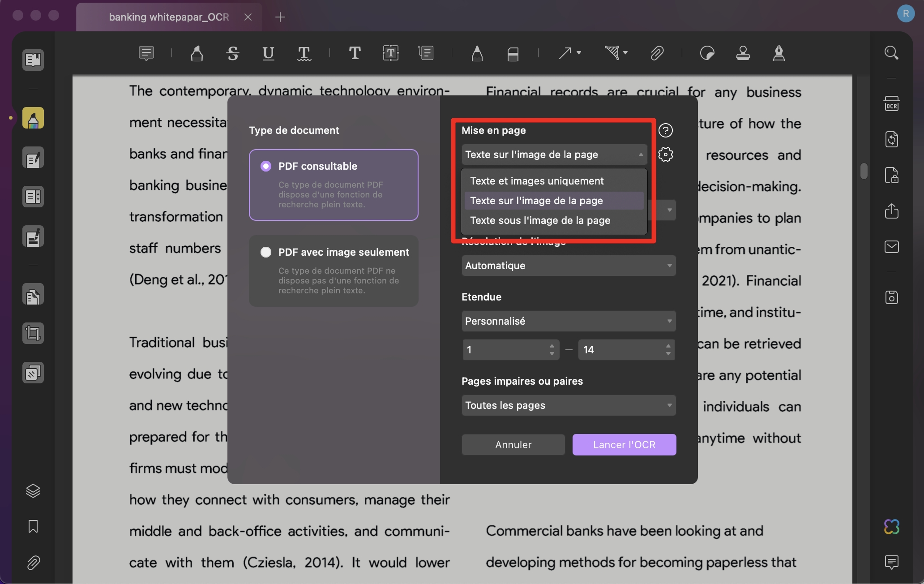Click the attachment paperclip tool

656,53
